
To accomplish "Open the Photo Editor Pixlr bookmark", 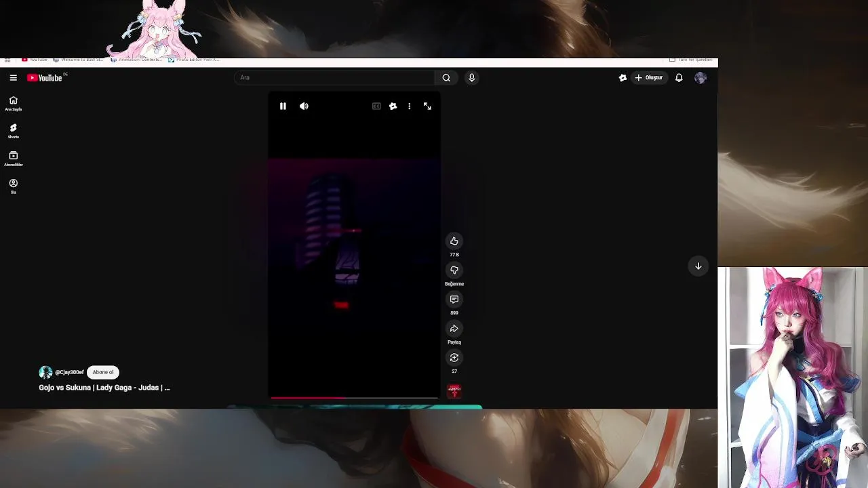I will (194, 60).
